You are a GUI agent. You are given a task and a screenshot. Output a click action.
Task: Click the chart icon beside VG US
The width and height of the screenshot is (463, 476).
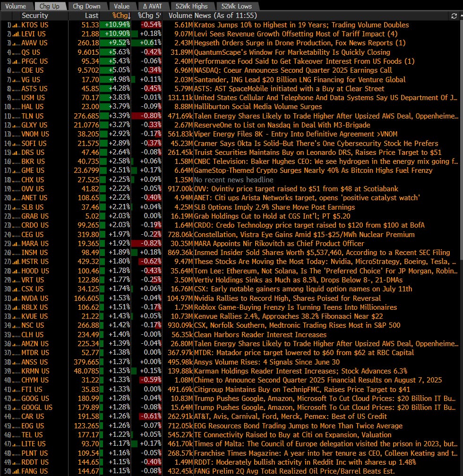click(x=16, y=80)
